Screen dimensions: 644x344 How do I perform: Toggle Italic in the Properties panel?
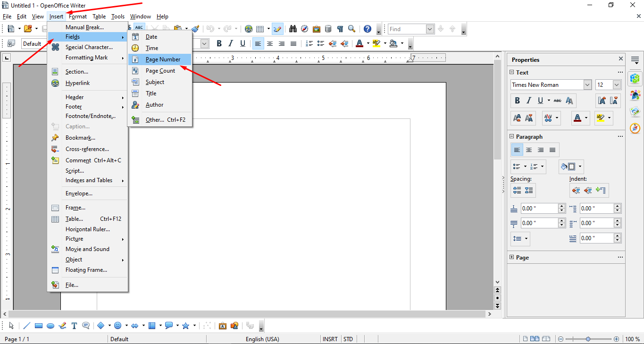coord(528,100)
